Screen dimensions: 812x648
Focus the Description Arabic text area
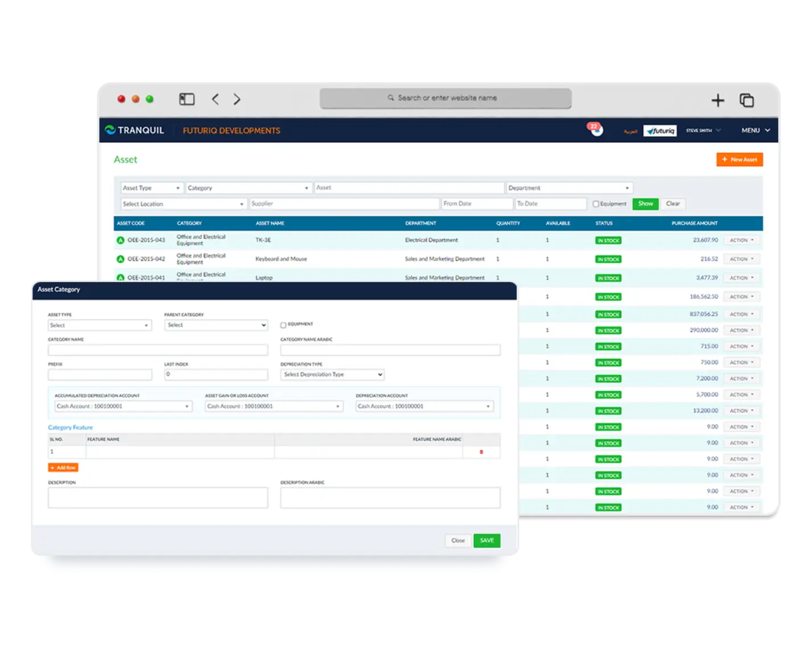pos(390,498)
